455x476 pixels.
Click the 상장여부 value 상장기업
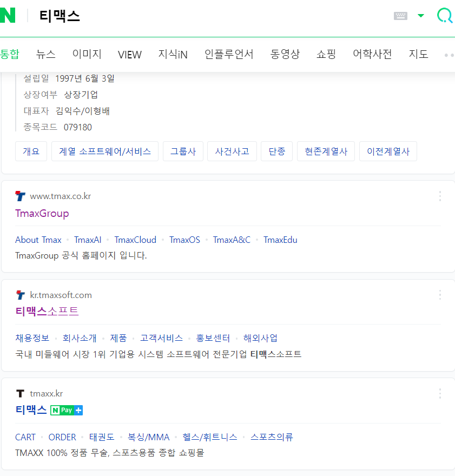tap(81, 95)
